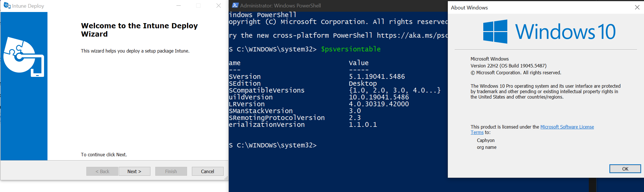Click the PowerShell icon in the title bar

tap(235, 5)
